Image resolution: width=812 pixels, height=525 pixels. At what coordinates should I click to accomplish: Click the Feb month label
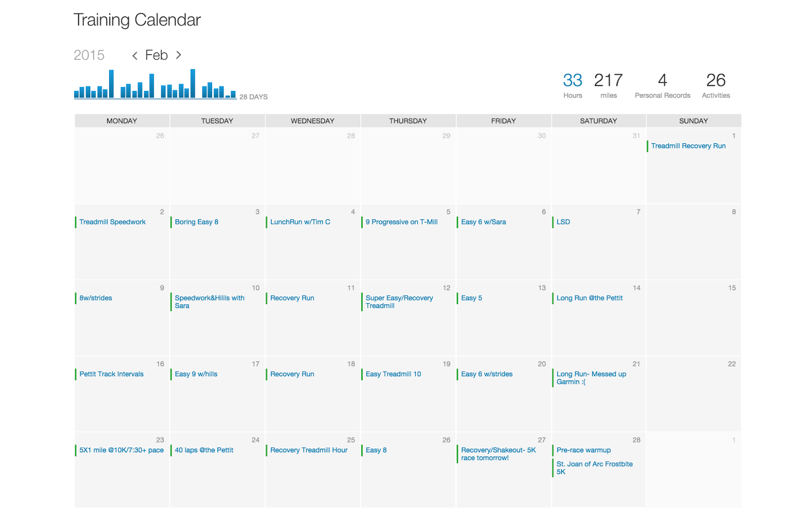pos(156,55)
